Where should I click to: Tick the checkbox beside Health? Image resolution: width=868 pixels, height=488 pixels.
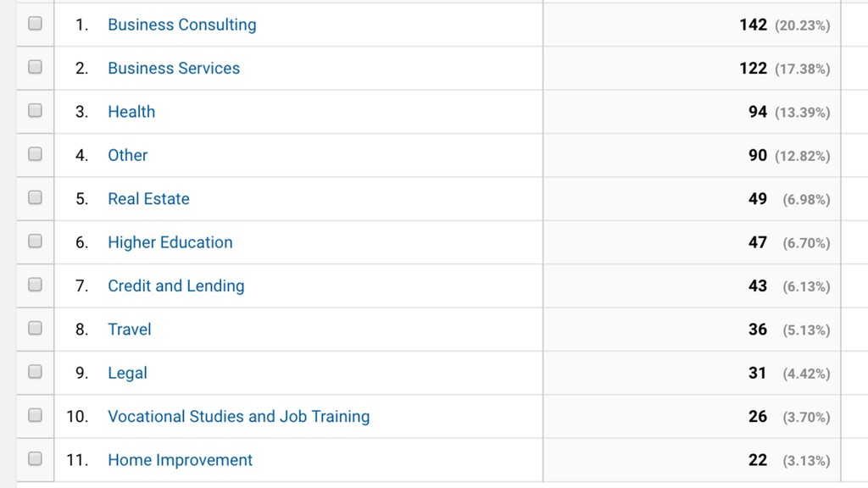pos(35,110)
